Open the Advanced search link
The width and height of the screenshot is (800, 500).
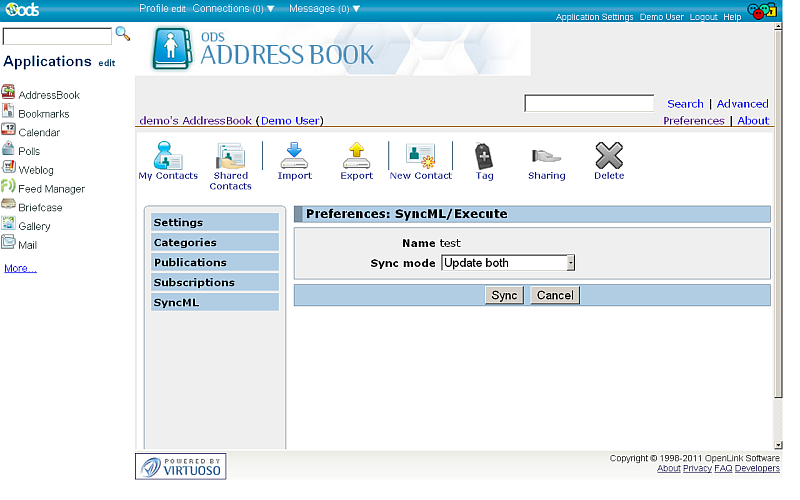click(x=742, y=104)
